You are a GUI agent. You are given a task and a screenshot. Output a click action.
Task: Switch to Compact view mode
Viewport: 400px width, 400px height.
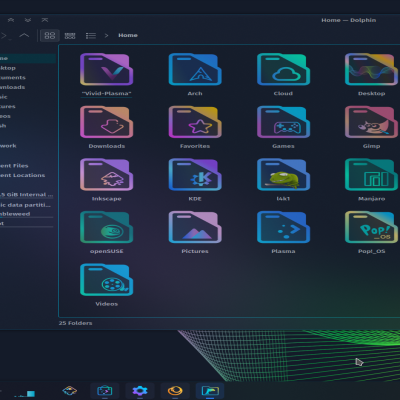(70, 35)
